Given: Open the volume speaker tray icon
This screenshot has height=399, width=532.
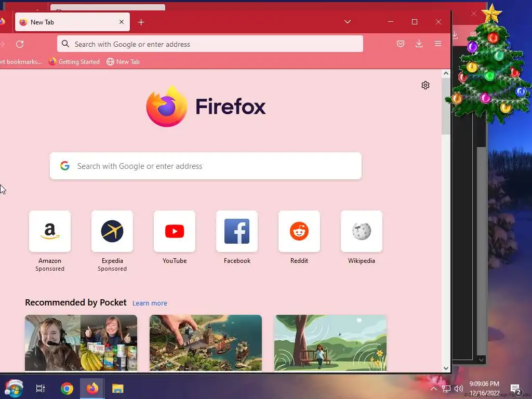Looking at the screenshot, I should [x=458, y=389].
